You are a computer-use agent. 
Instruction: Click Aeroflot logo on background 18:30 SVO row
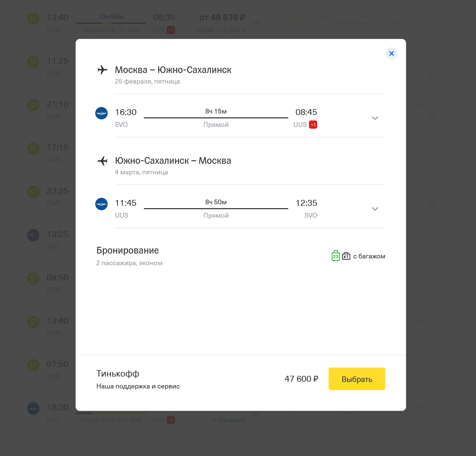coord(33,409)
